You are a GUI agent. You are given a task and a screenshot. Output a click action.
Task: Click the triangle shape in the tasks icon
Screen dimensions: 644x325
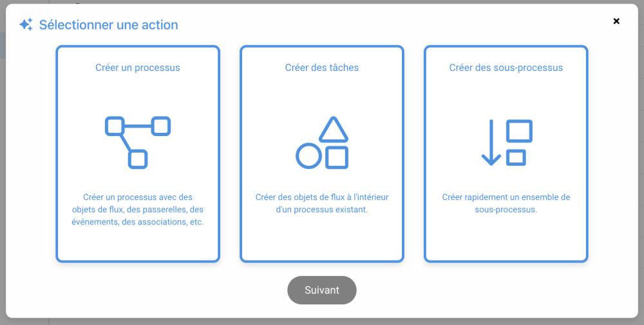pyautogui.click(x=333, y=130)
